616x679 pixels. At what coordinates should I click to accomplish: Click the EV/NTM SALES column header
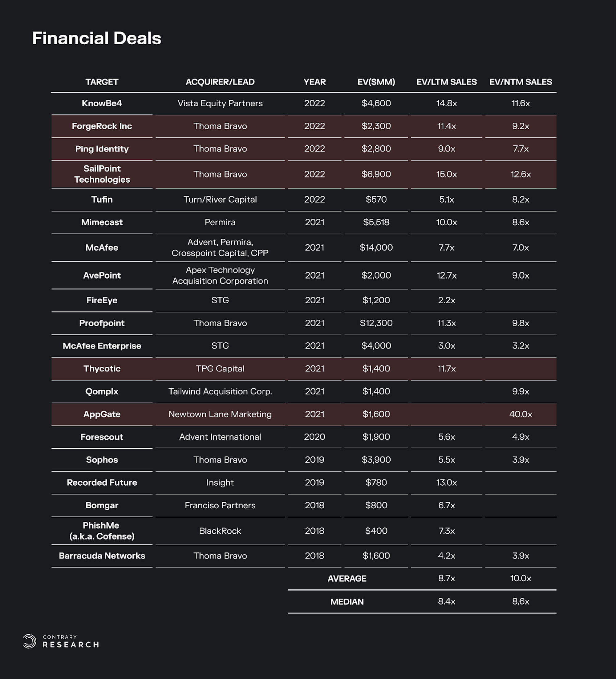click(520, 82)
